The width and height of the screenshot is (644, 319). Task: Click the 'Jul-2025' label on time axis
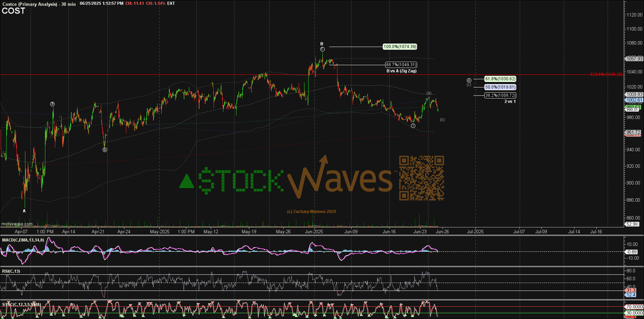tap(474, 231)
